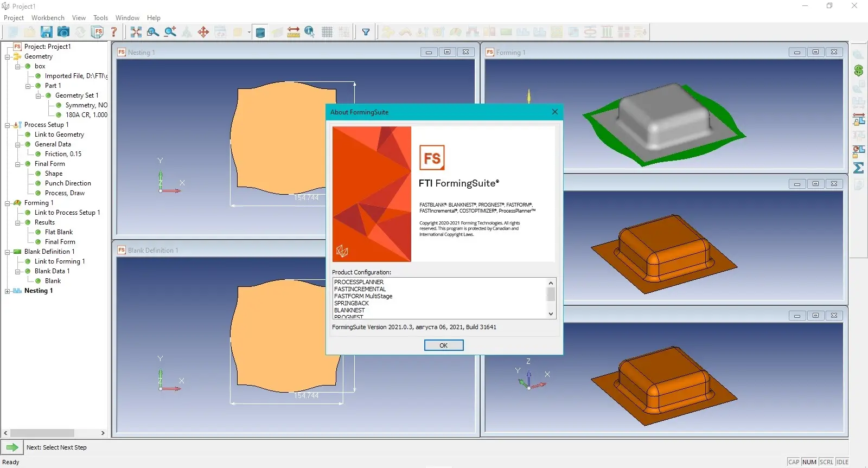The width and height of the screenshot is (868, 468).
Task: Open the Tools menu
Action: point(100,18)
